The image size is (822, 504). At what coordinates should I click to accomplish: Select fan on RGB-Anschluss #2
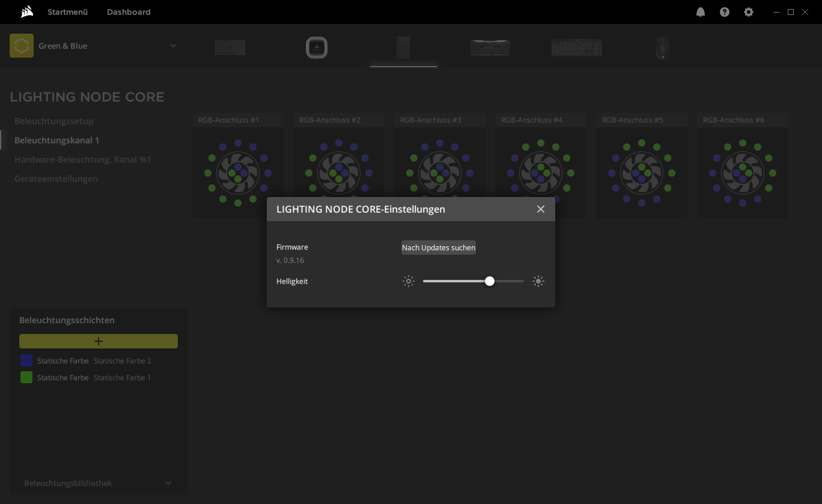(x=339, y=173)
